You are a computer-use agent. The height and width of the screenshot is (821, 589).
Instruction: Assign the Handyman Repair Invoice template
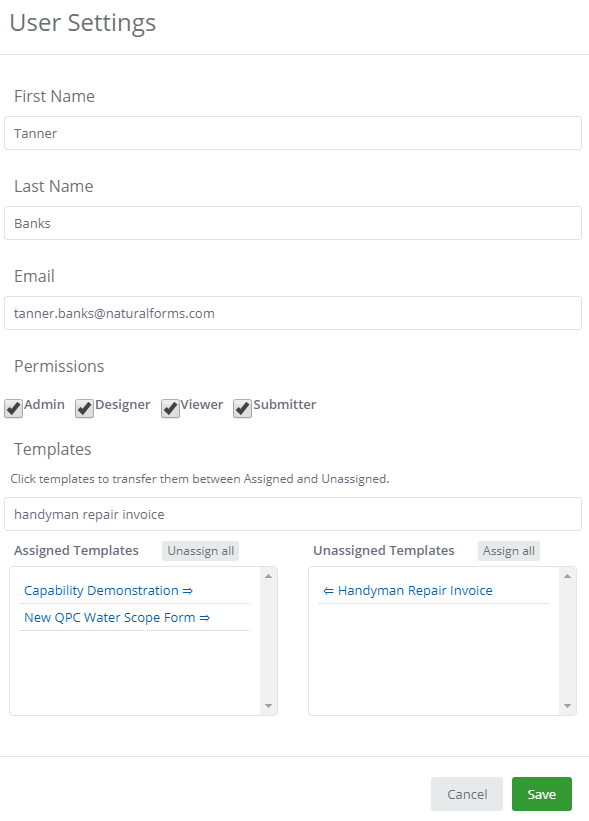pos(408,591)
